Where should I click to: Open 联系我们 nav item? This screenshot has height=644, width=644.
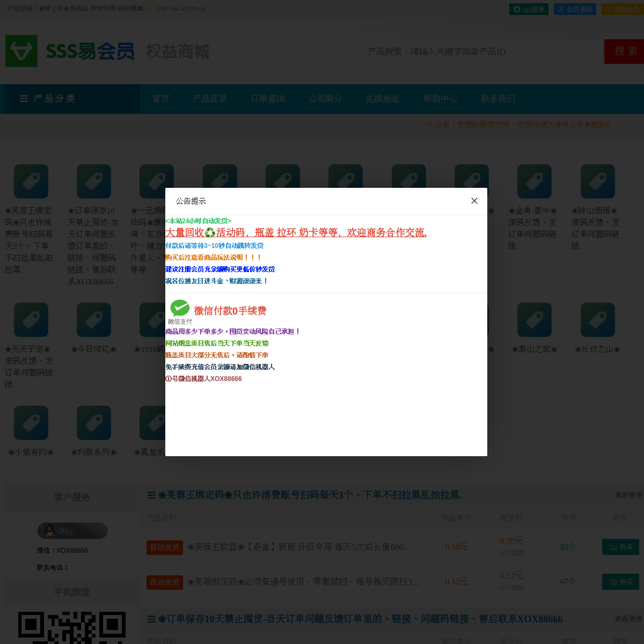coord(498,99)
